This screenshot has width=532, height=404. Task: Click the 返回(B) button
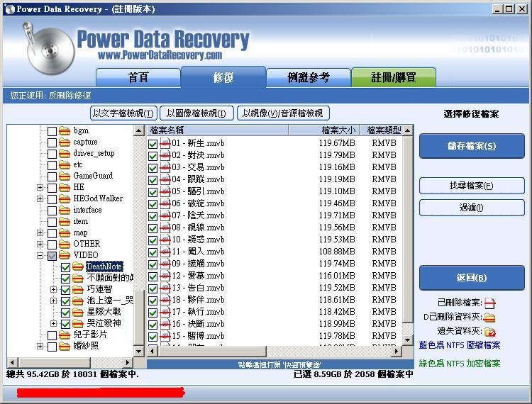pyautogui.click(x=472, y=278)
